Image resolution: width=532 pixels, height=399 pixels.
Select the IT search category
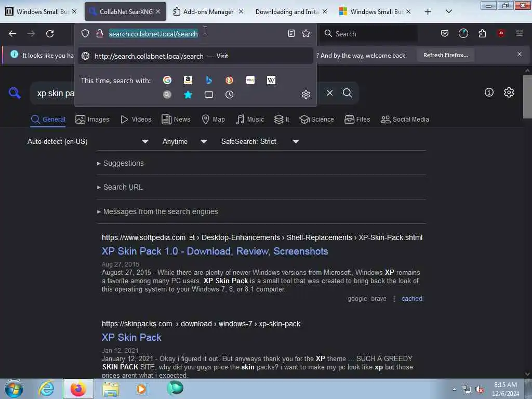coord(282,119)
